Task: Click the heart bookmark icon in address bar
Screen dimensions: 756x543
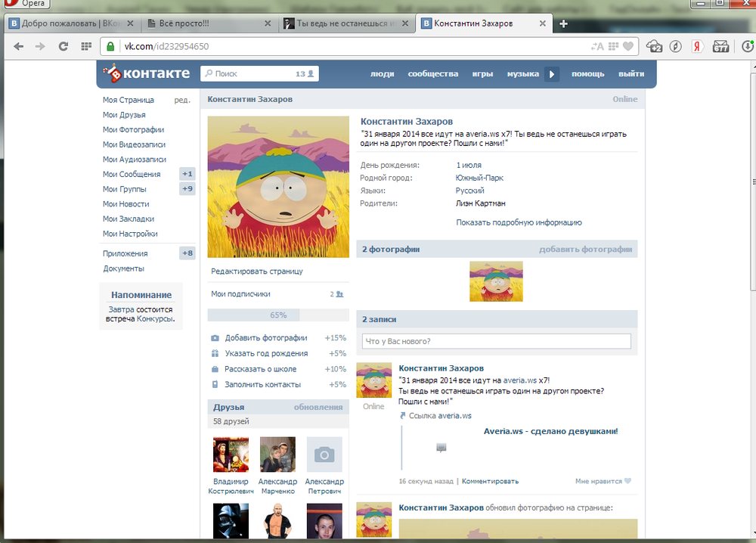Action: (627, 46)
